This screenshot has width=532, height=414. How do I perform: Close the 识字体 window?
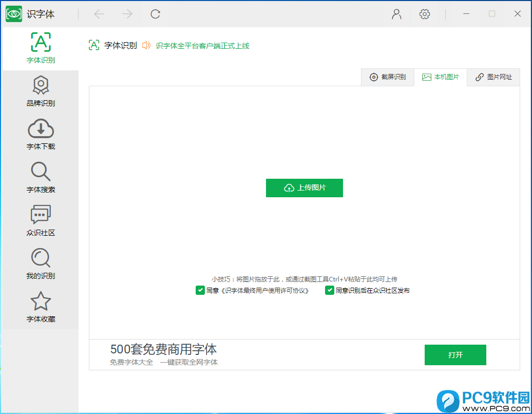(x=518, y=14)
